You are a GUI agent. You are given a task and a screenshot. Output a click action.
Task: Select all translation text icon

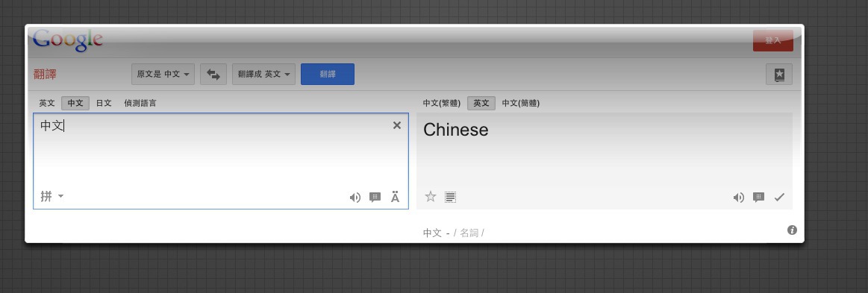[x=451, y=197]
